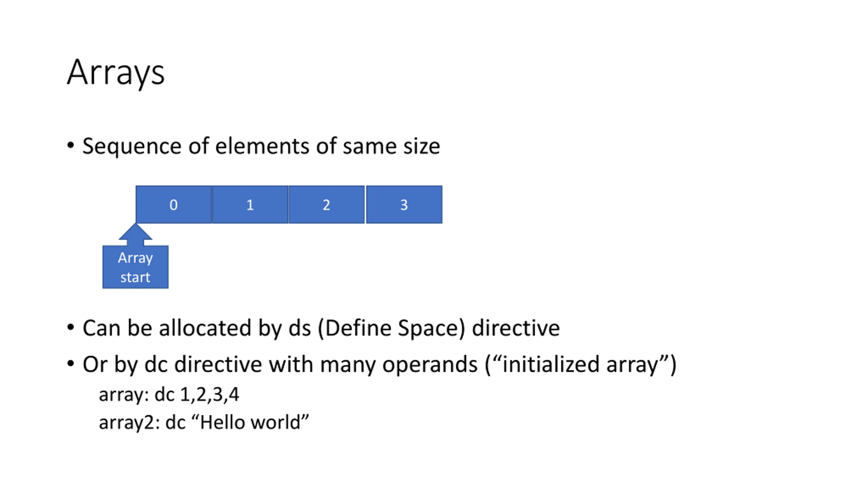Click the Array start callout box
This screenshot has width=868, height=488.
click(135, 267)
